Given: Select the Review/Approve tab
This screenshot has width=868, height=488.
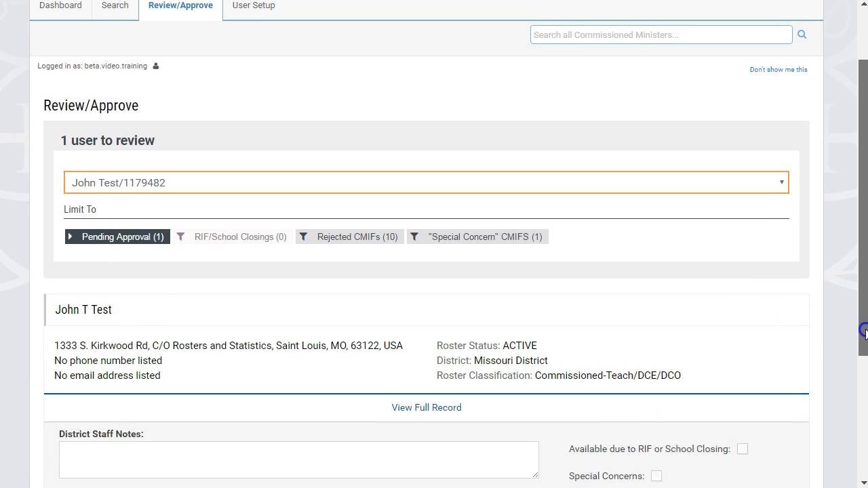Looking at the screenshot, I should (180, 5).
